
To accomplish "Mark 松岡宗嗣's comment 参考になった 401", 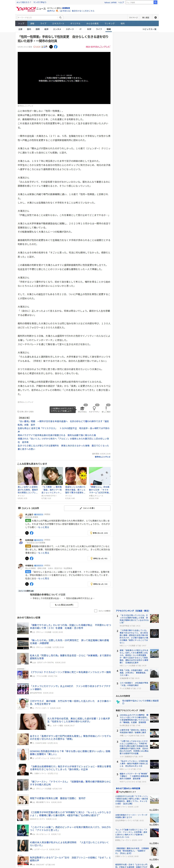I will click(99, 558).
